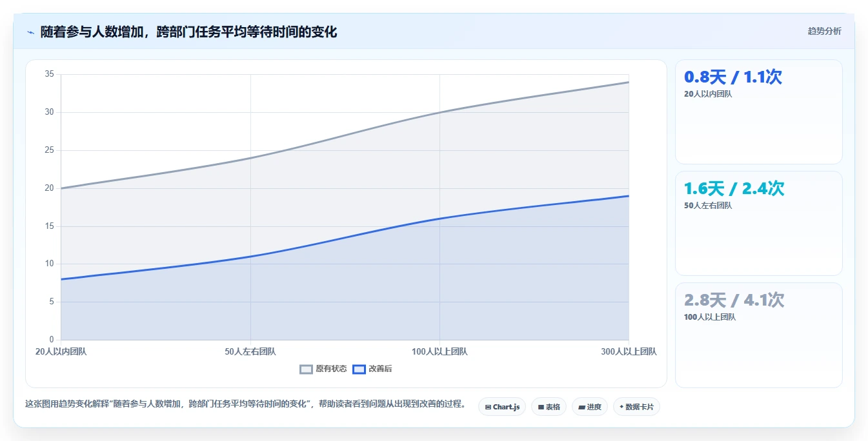Click the 50人左右团队 caption in second card
This screenshot has height=441, width=868.
pos(708,206)
